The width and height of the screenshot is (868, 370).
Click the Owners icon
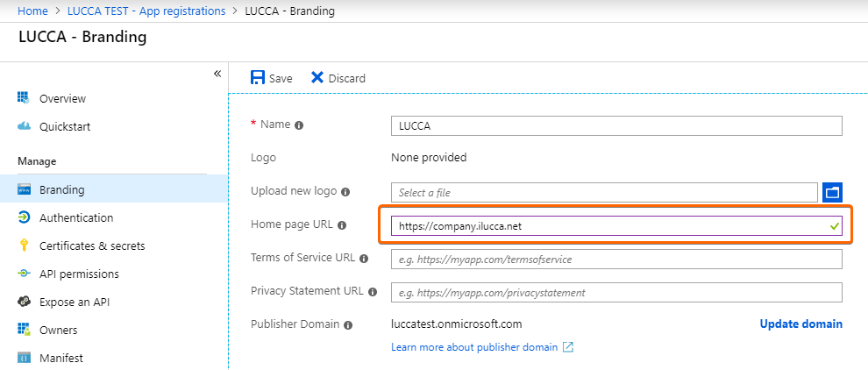point(24,330)
